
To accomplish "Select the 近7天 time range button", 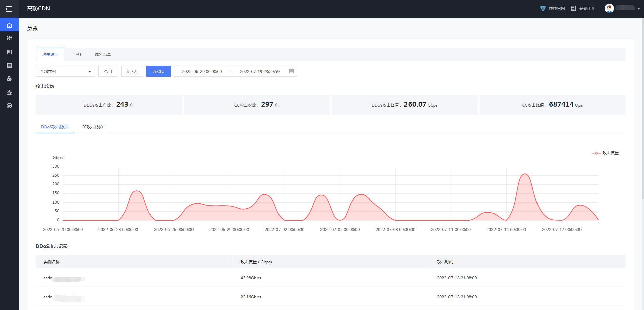I will [132, 71].
